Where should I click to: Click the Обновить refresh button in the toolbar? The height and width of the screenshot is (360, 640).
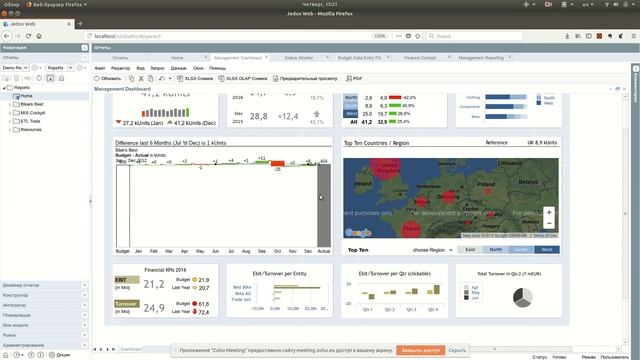[107, 78]
